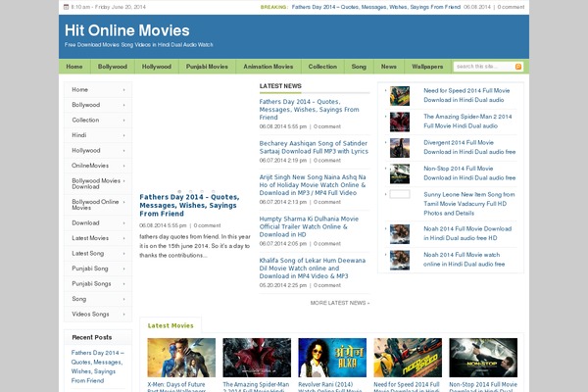Open the News navigation bar item

pyautogui.click(x=388, y=67)
